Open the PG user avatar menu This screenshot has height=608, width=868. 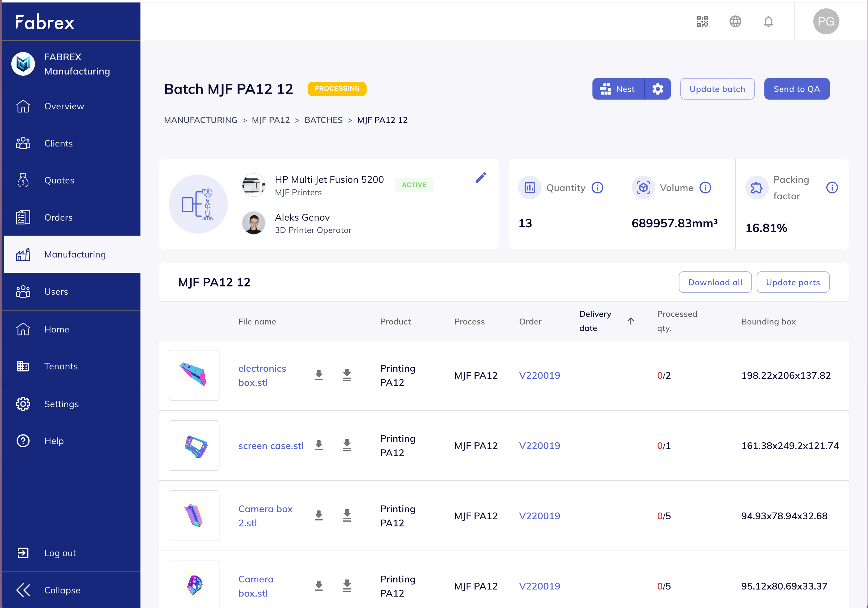[x=826, y=21]
